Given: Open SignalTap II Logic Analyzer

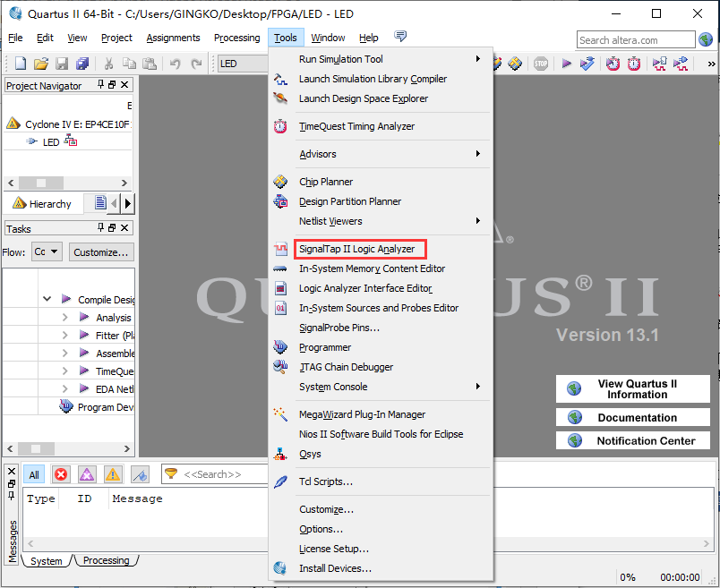Looking at the screenshot, I should tap(356, 249).
